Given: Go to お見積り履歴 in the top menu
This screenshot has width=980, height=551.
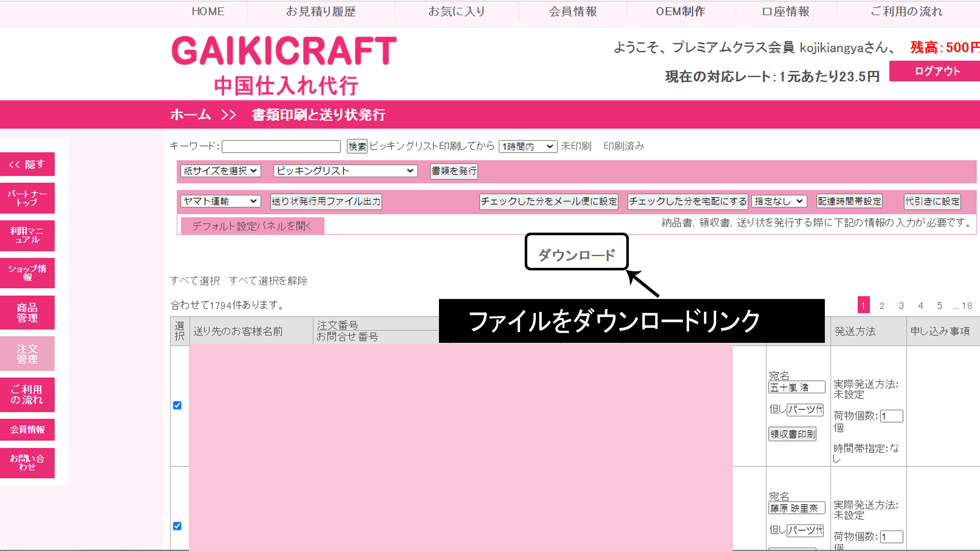Looking at the screenshot, I should [x=321, y=12].
